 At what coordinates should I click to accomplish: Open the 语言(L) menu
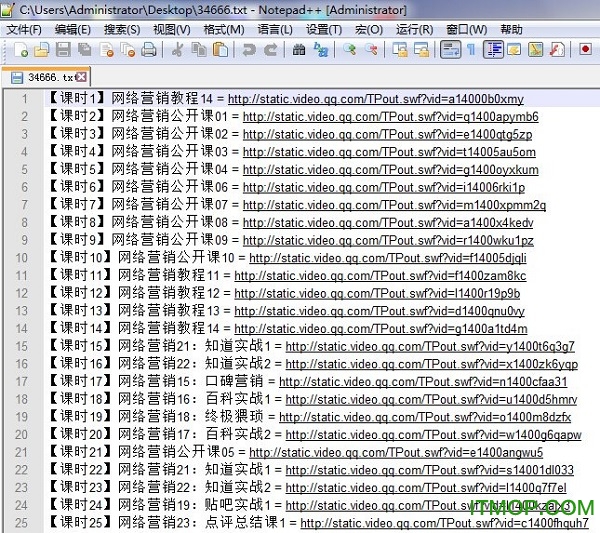pyautogui.click(x=275, y=29)
